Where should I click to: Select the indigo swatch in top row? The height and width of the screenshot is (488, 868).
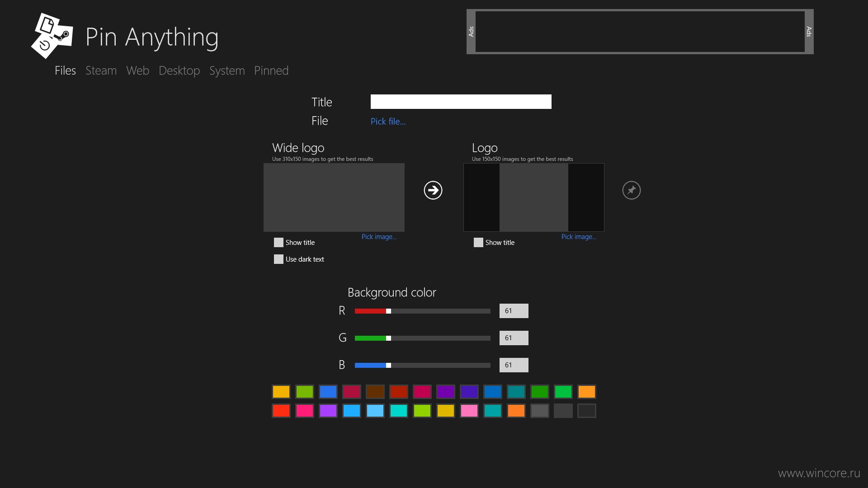469,392
